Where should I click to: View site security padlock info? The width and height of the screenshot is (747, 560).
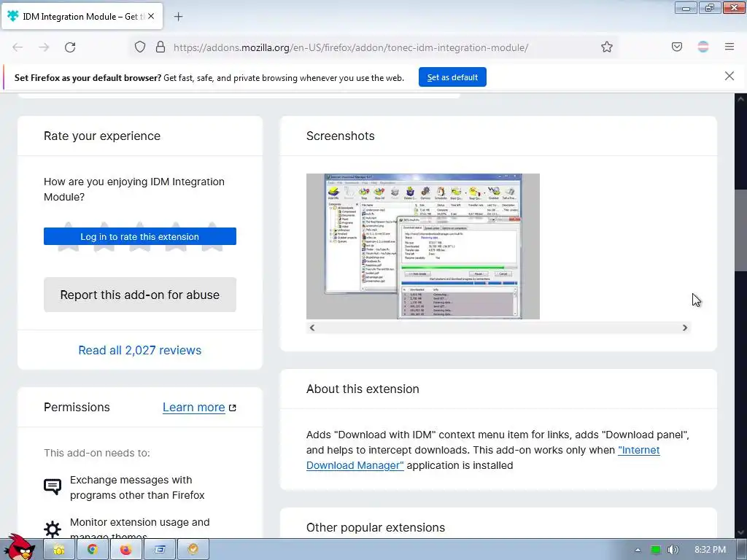(160, 47)
